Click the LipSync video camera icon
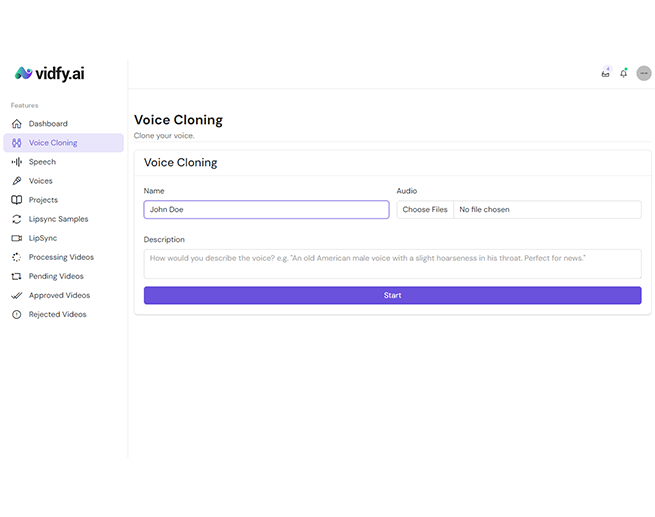Screen dimensions: 655x517 tap(17, 238)
